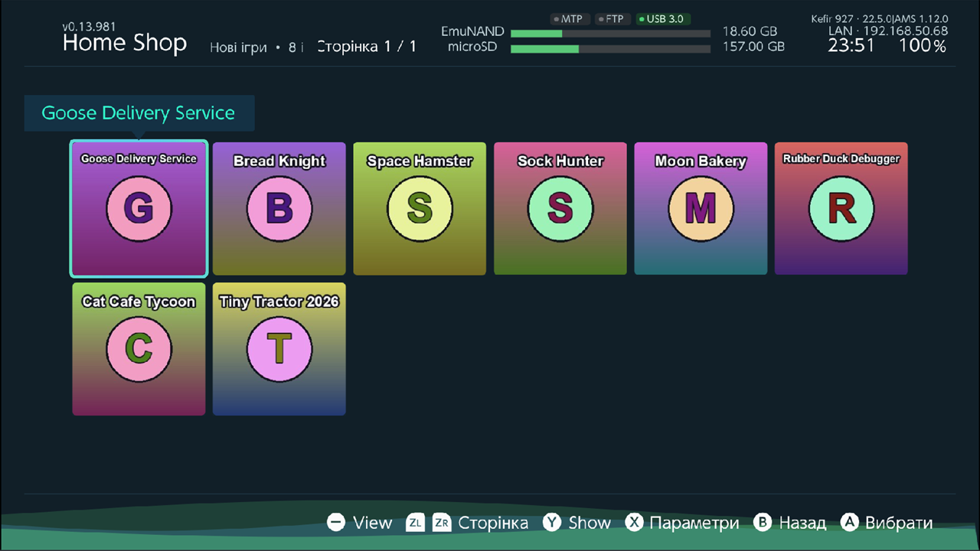The width and height of the screenshot is (980, 551).
Task: Click the EmuNAND storage usage bar
Action: (x=610, y=34)
